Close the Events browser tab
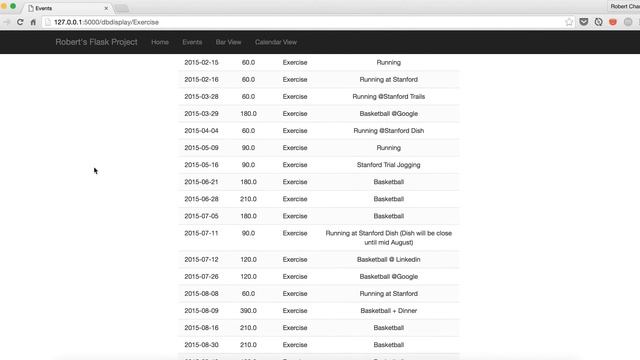 coord(106,8)
